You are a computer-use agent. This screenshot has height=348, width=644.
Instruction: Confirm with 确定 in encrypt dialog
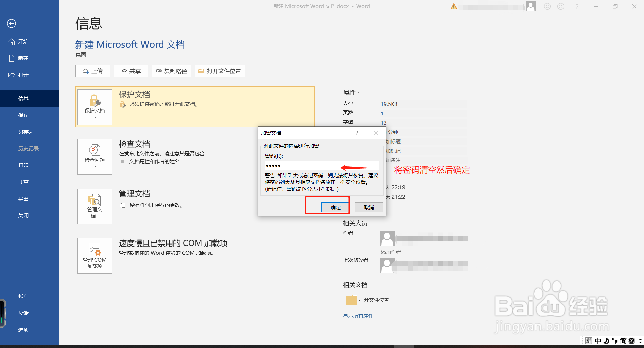point(335,208)
